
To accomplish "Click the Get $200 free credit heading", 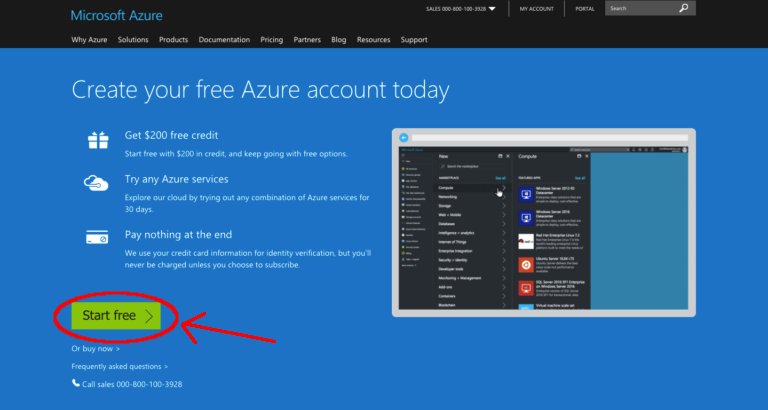I will [171, 135].
